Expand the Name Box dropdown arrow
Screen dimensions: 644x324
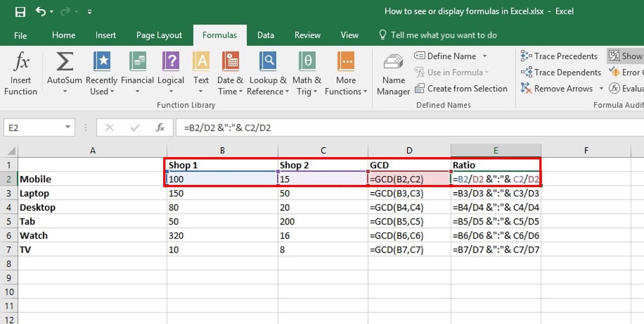[68, 127]
